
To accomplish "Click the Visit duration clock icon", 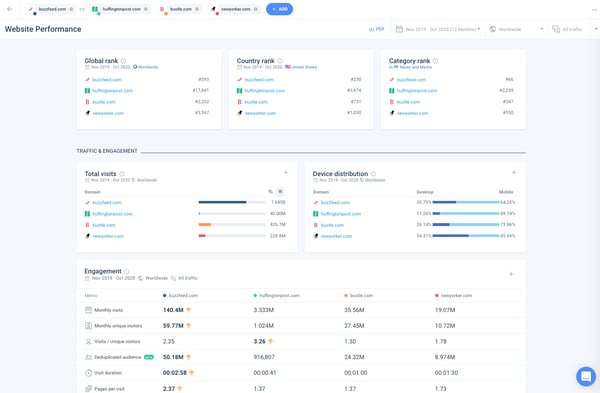I will [x=88, y=373].
